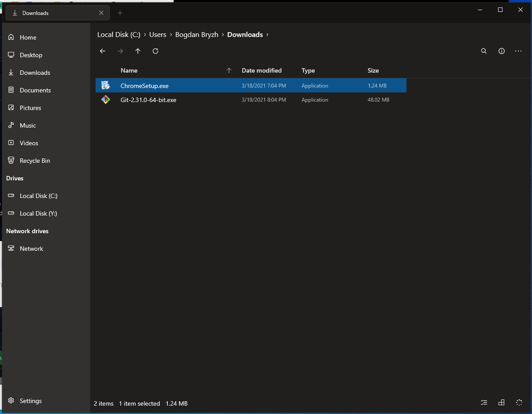The image size is (532, 414).
Task: Change layout mode icon in status bar
Action: tap(501, 403)
